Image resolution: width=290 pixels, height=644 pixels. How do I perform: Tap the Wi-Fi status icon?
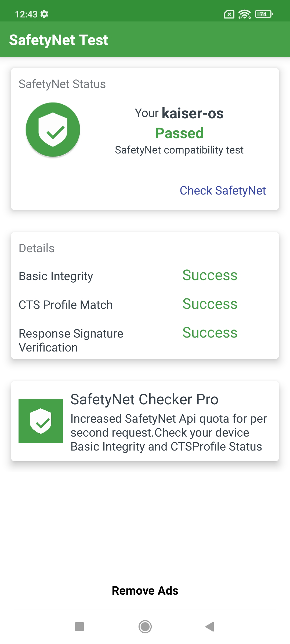244,14
